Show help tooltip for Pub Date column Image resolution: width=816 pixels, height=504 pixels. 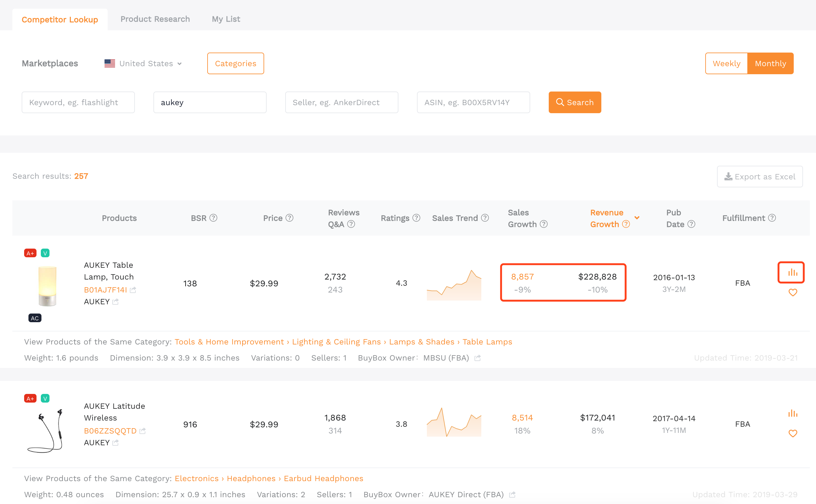click(x=691, y=224)
